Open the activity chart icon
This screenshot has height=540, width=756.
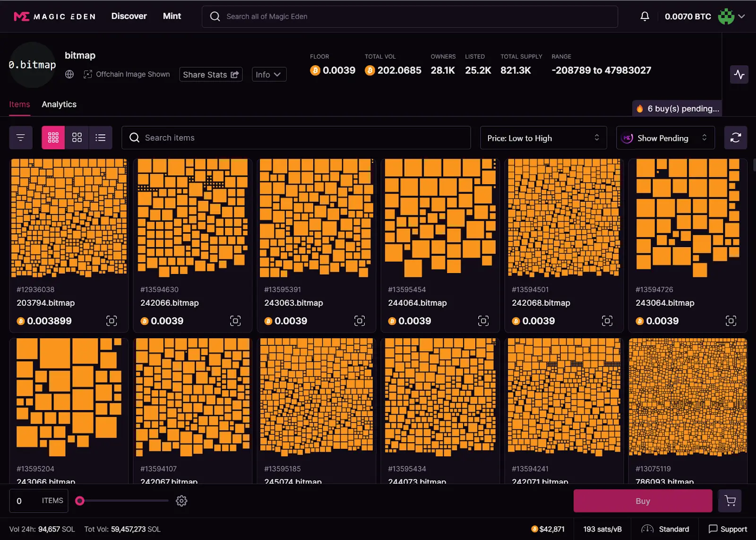pos(739,74)
